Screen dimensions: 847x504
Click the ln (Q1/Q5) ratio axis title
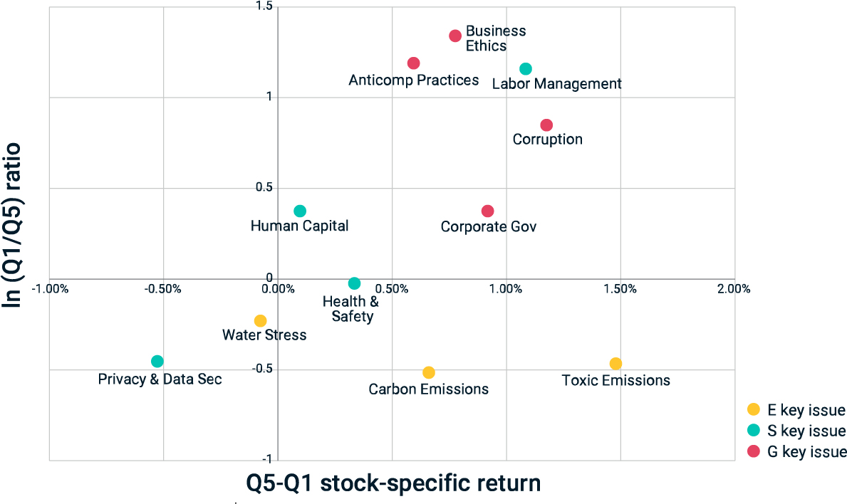pos(12,226)
